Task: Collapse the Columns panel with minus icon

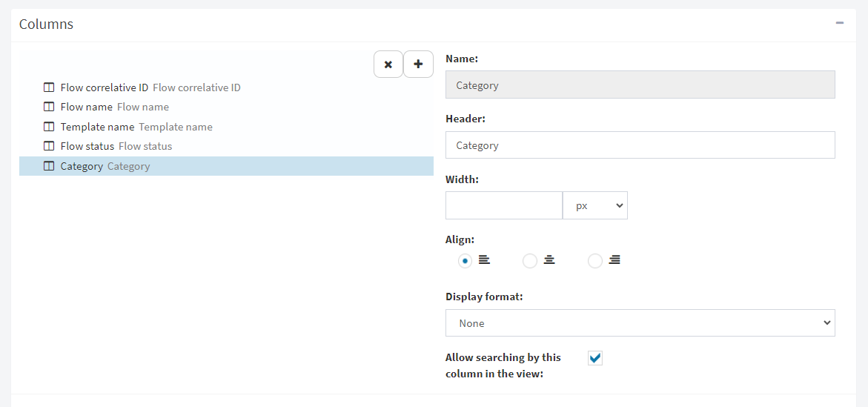Action: pyautogui.click(x=840, y=23)
